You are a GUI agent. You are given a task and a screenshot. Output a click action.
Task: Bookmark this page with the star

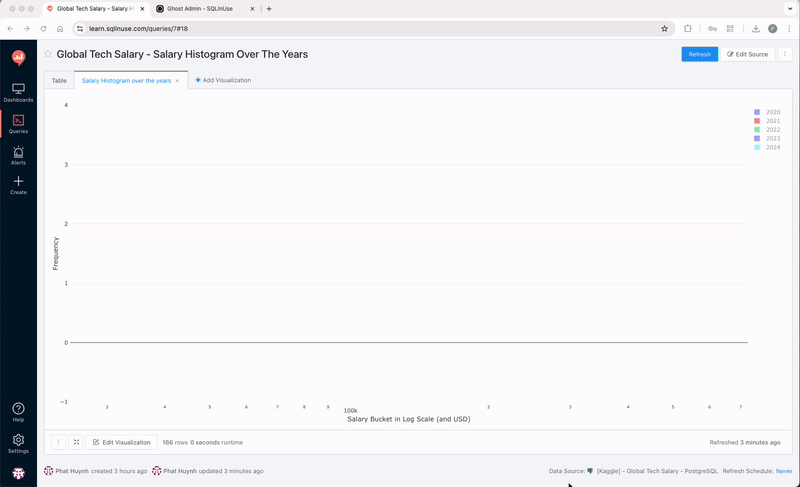[x=664, y=29]
